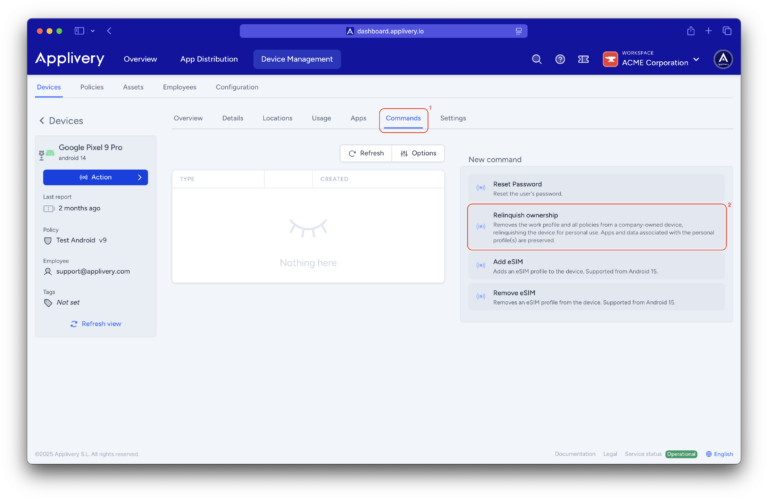Click the Relinquish ownership command signal icon
Image resolution: width=768 pixels, height=500 pixels.
480,226
